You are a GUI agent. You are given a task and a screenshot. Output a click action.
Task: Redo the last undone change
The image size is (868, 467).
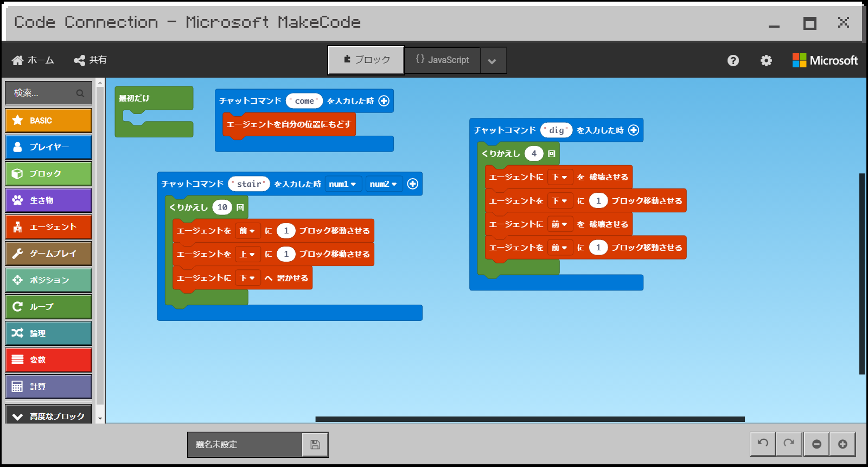[x=789, y=444]
